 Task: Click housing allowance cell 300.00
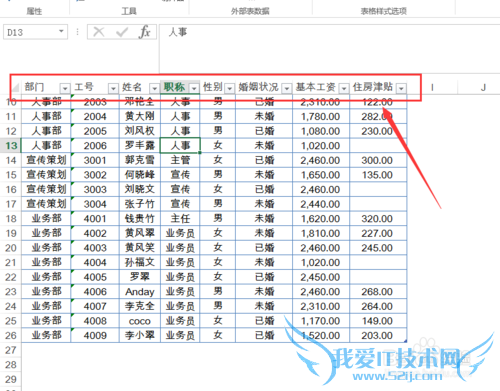(x=378, y=160)
